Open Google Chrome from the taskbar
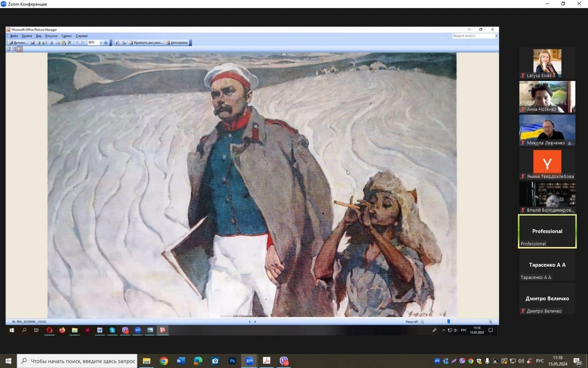The image size is (588, 368). 164,361
